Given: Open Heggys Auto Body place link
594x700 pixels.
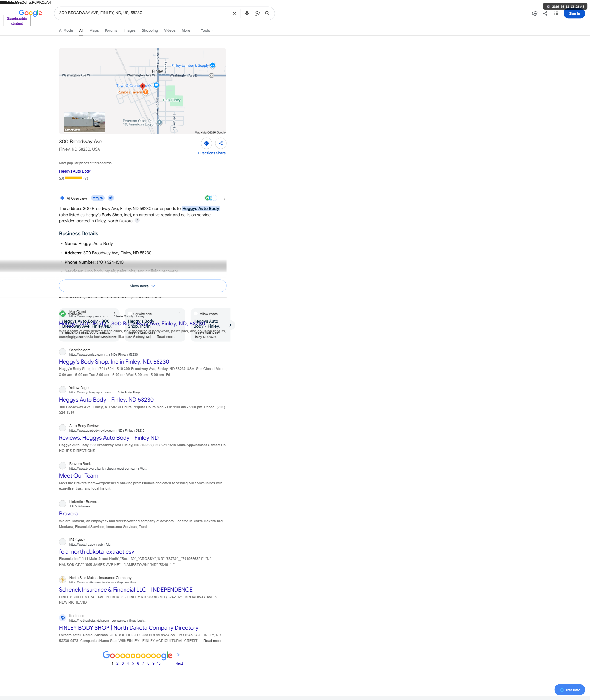Looking at the screenshot, I should pos(75,172).
